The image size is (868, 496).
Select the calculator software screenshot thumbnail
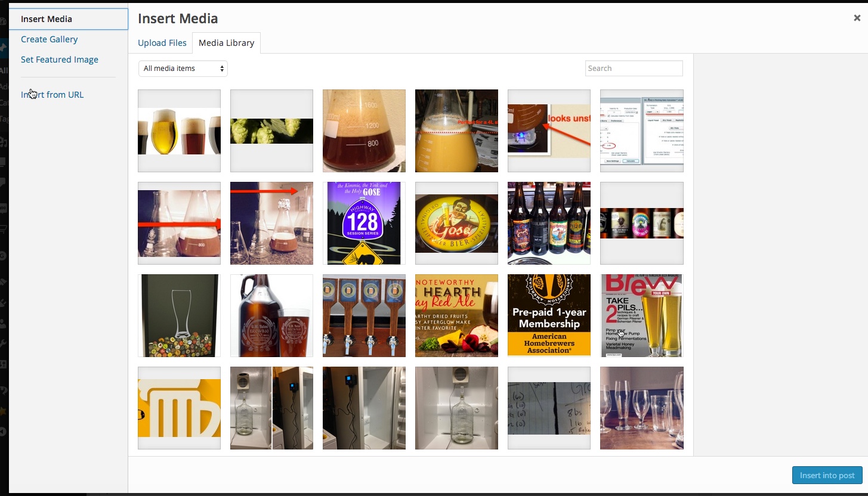point(642,131)
